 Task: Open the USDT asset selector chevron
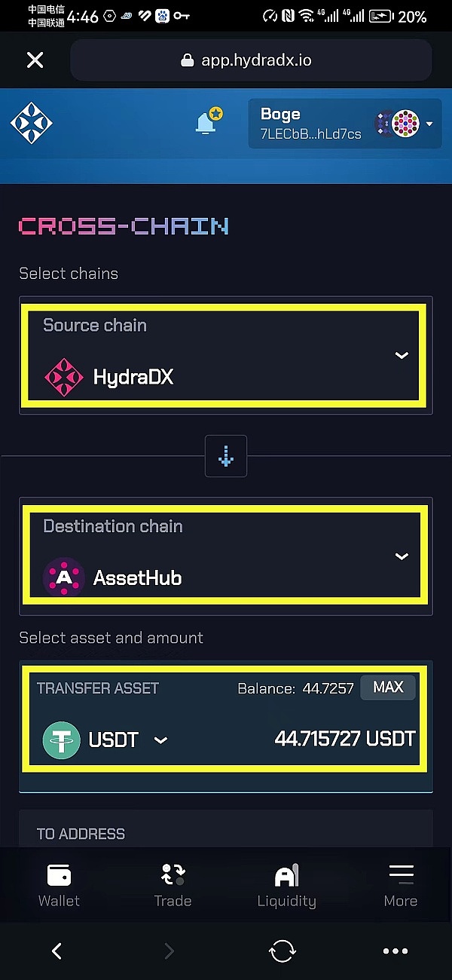(160, 740)
